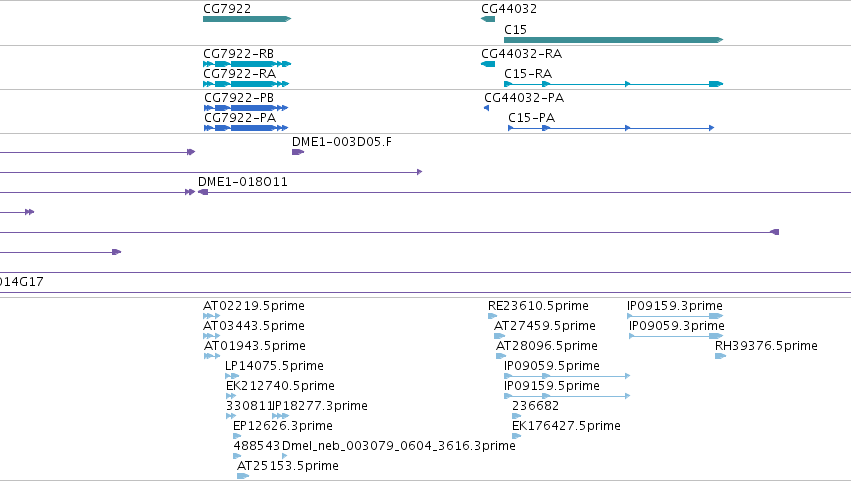Click the AT25153.5prime EST label
The width and height of the screenshot is (851, 481).
[288, 466]
